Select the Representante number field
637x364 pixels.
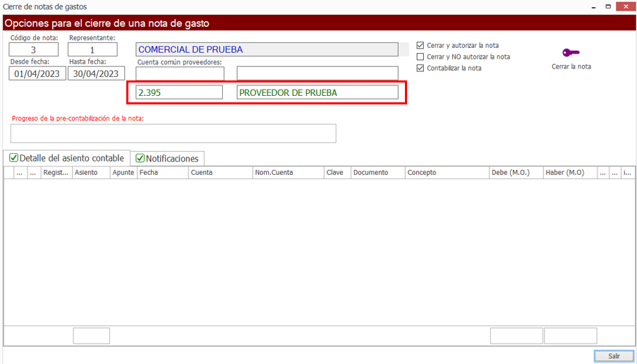92,50
